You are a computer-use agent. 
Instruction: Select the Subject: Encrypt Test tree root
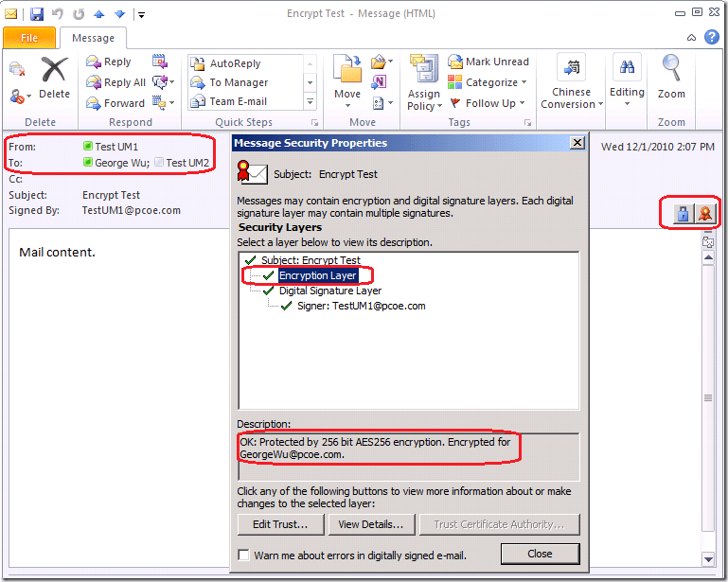(x=311, y=260)
